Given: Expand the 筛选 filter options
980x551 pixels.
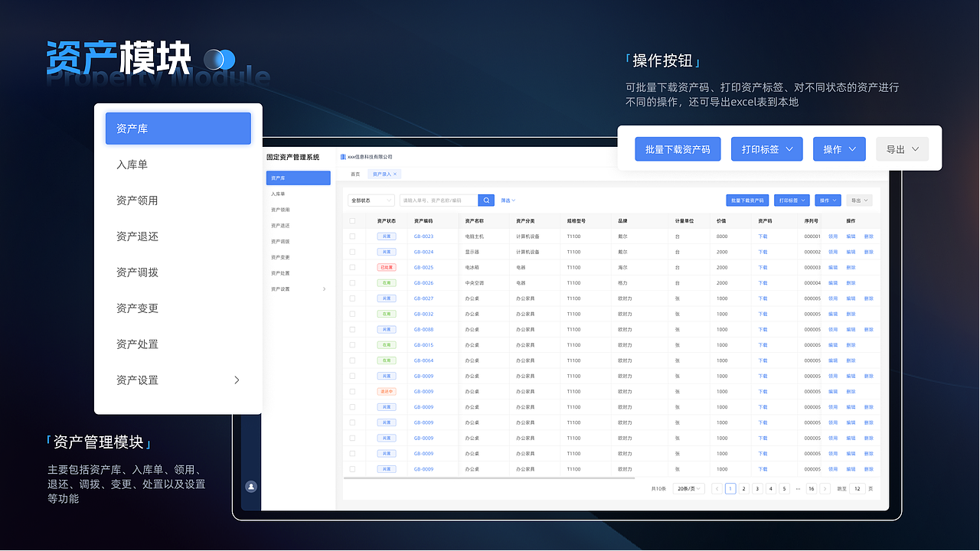Looking at the screenshot, I should coord(508,201).
